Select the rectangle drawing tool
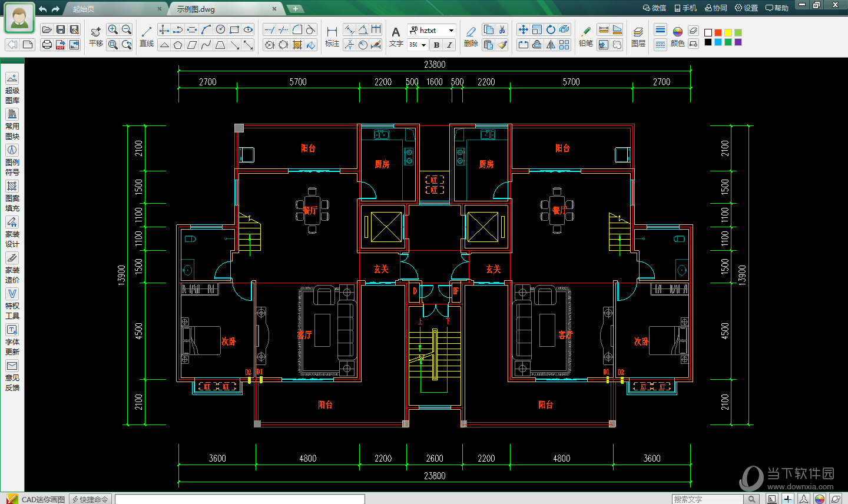848x504 pixels. pyautogui.click(x=234, y=29)
